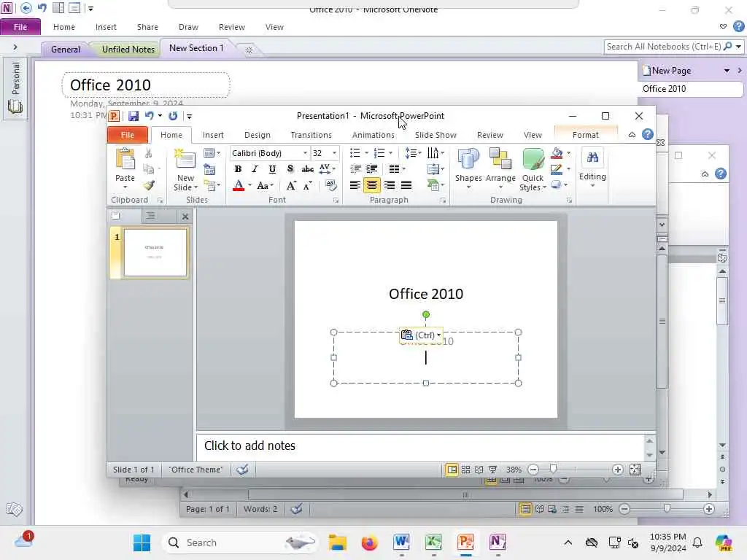Image resolution: width=747 pixels, height=560 pixels.
Task: Click the PowerPoint zoom slider handle
Action: (553, 470)
